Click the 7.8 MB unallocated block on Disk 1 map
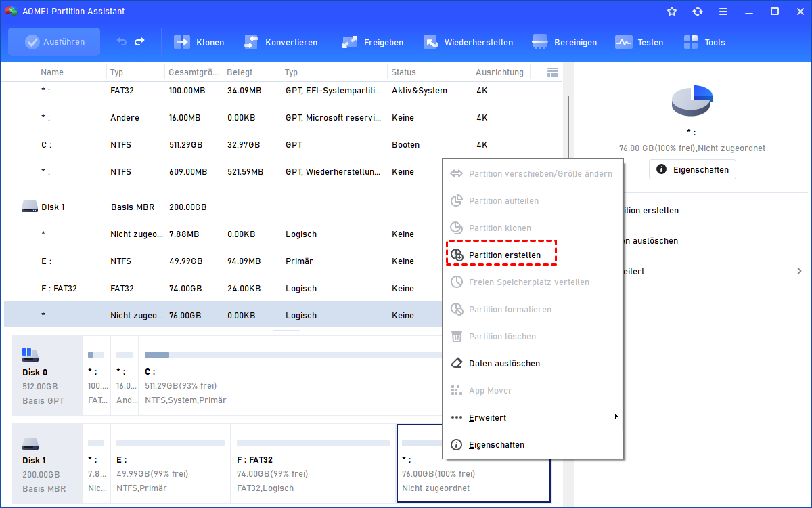 pyautogui.click(x=96, y=463)
